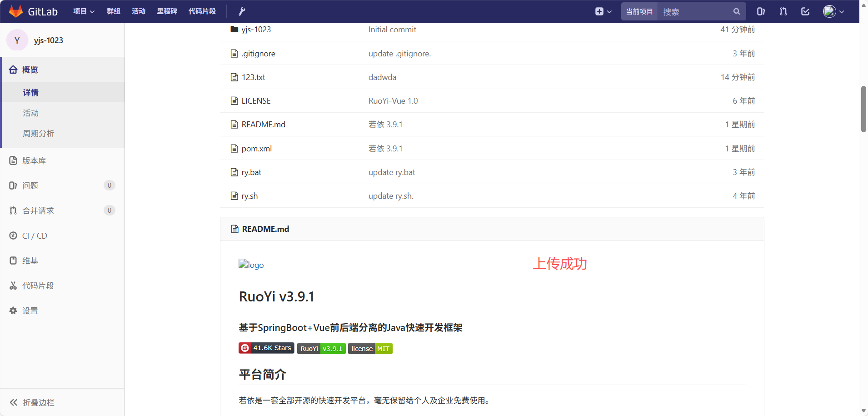
Task: Click the 当前项目 search scope label
Action: point(639,11)
